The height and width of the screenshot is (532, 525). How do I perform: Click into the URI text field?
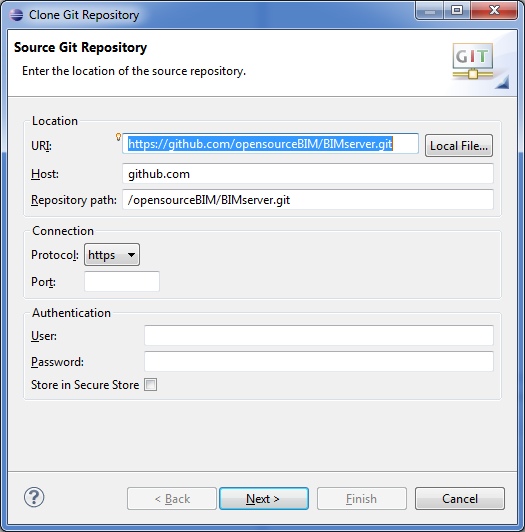tap(270, 144)
